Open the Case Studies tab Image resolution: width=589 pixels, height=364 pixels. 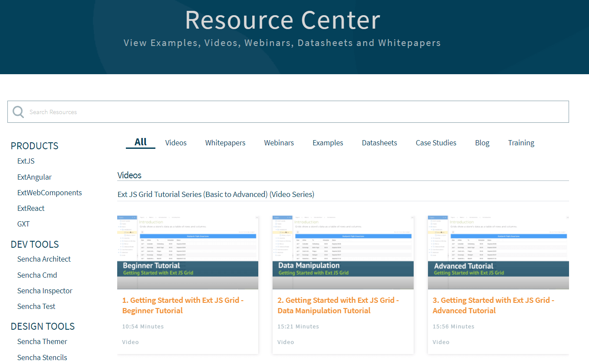436,143
